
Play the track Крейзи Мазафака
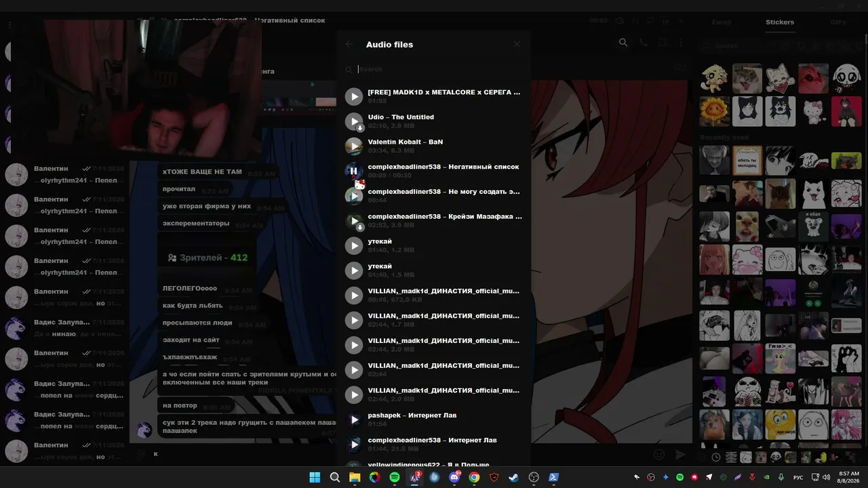click(354, 221)
